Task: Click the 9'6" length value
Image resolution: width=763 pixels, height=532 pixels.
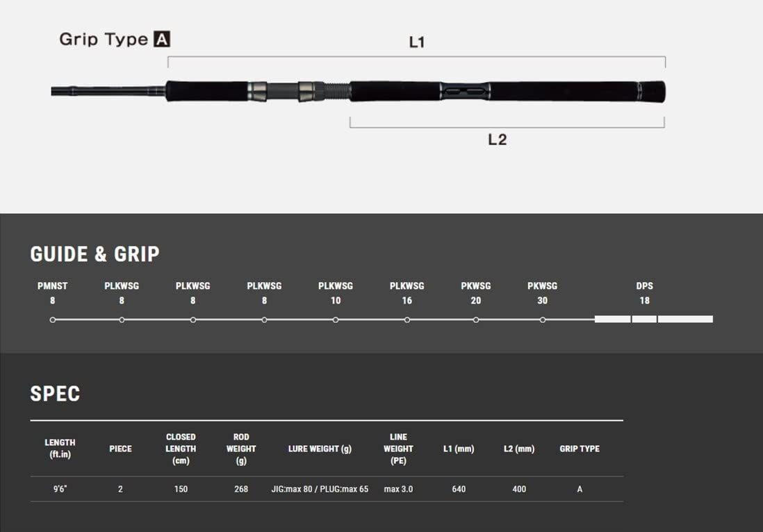Action: 60,489
